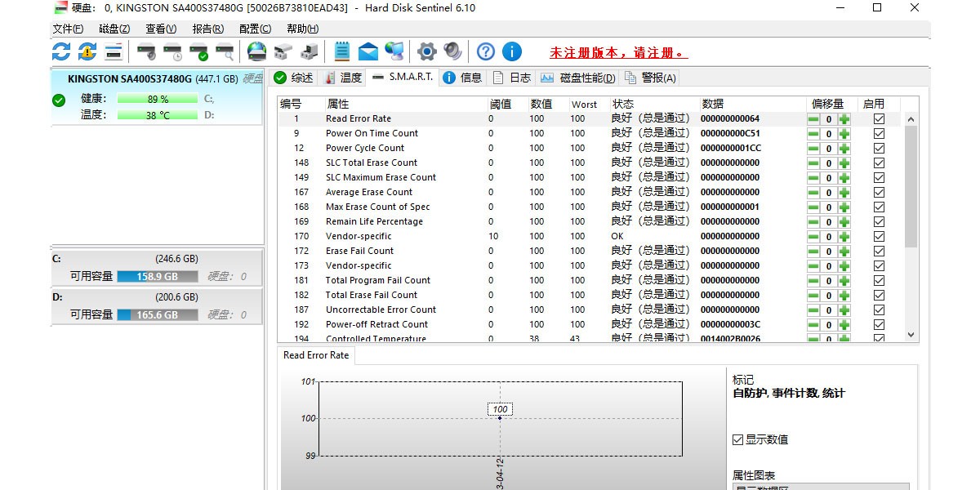Image resolution: width=980 pixels, height=490 pixels.
Task: Click the red 未注册版本，请注册 link
Action: (x=618, y=53)
